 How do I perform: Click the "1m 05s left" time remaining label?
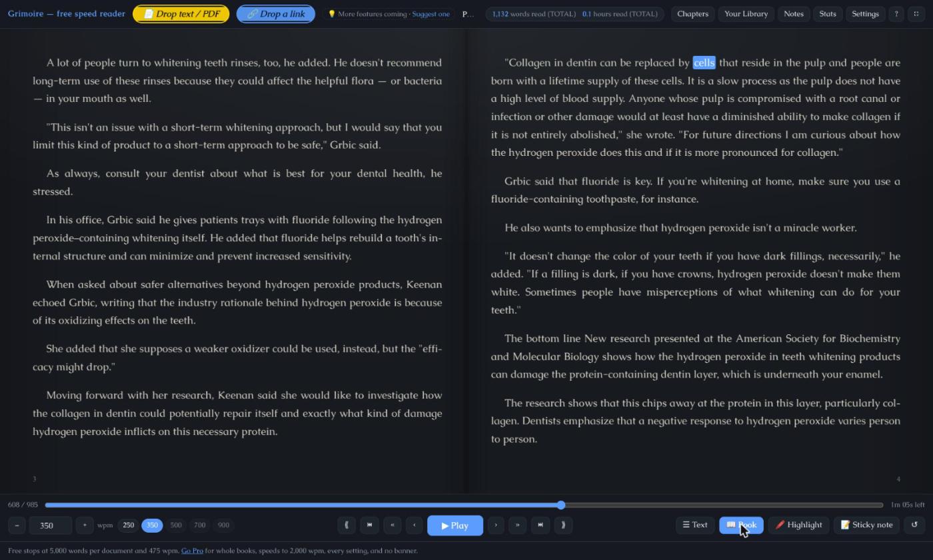(908, 505)
